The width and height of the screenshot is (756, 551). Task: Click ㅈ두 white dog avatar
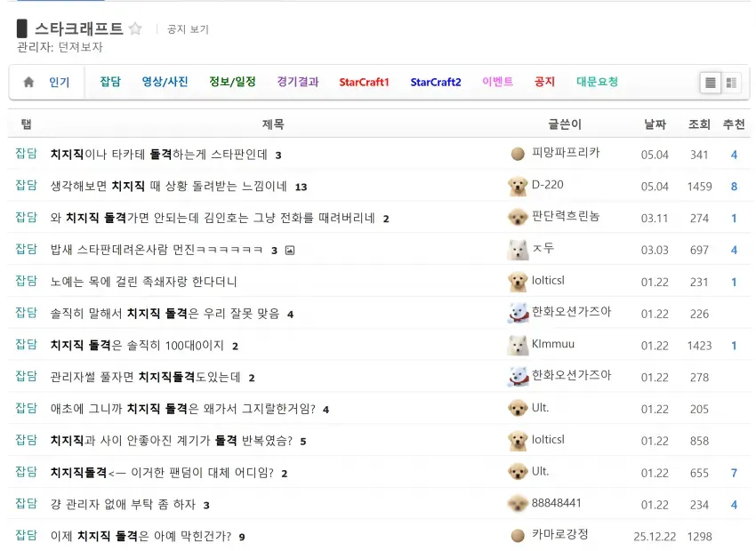point(518,250)
